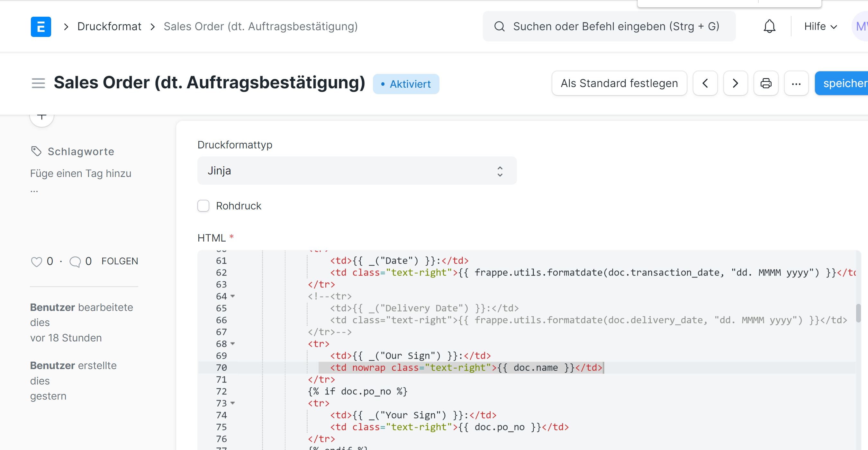This screenshot has width=868, height=450.
Task: Open the ERPNext home logo
Action: coord(41,27)
